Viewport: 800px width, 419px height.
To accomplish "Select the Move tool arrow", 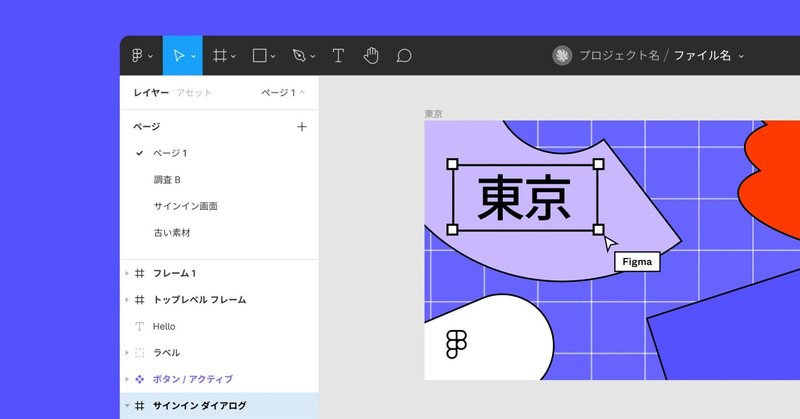I will [179, 56].
